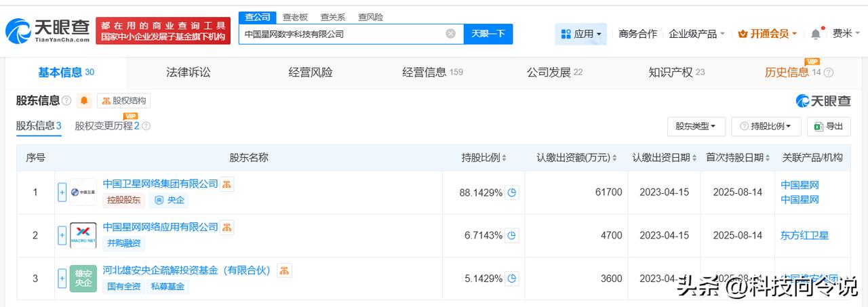868x307 pixels.
Task: Click the 导出 export button
Action: tap(829, 126)
